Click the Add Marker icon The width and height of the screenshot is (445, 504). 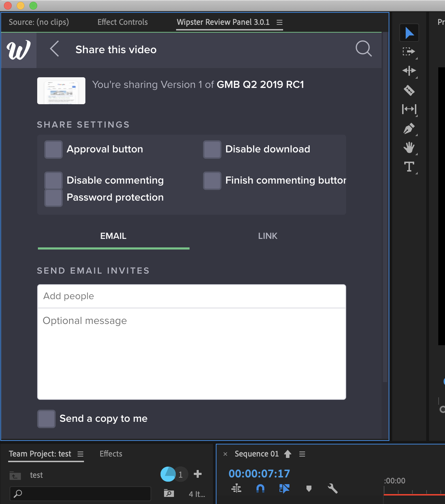[x=309, y=489]
